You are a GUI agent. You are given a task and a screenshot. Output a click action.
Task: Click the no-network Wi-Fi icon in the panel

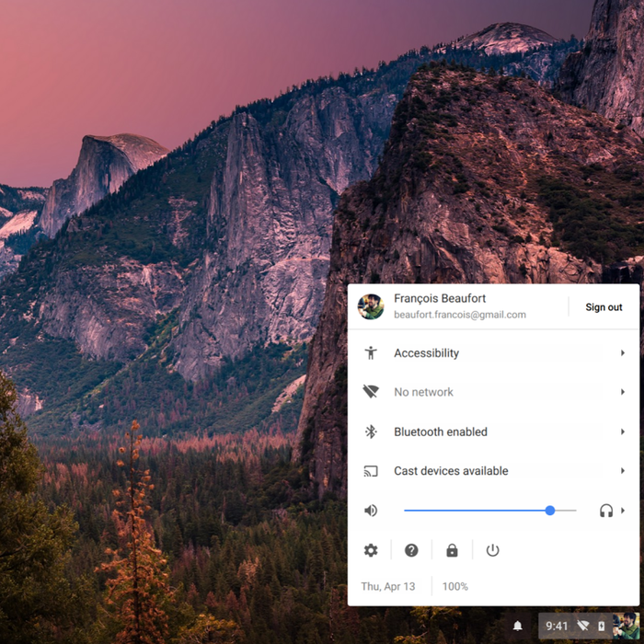pos(371,392)
